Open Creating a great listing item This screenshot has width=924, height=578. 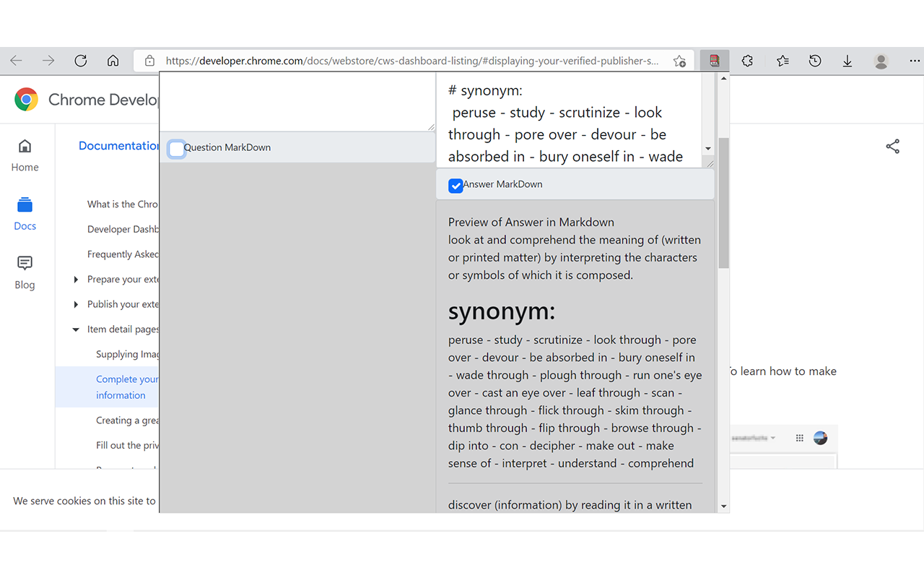point(127,420)
